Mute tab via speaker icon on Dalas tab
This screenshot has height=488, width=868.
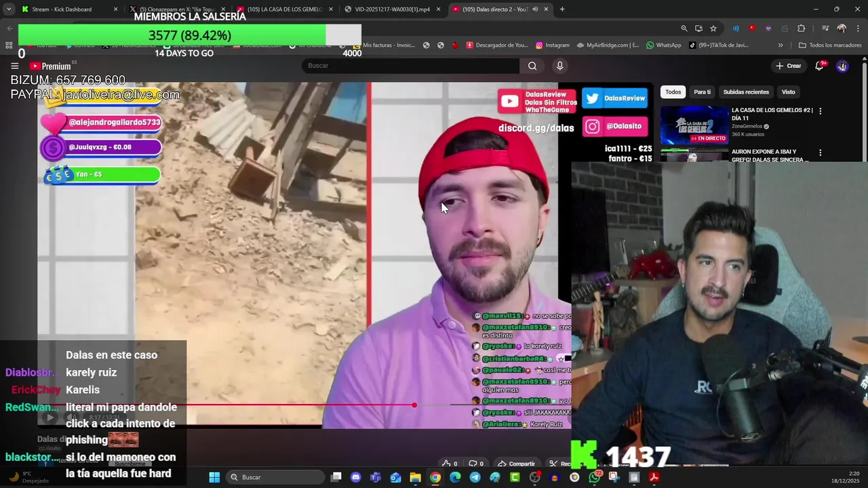pyautogui.click(x=535, y=9)
